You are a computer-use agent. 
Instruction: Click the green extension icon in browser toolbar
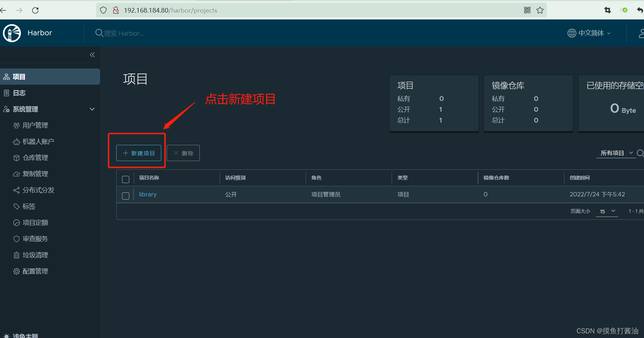(624, 10)
